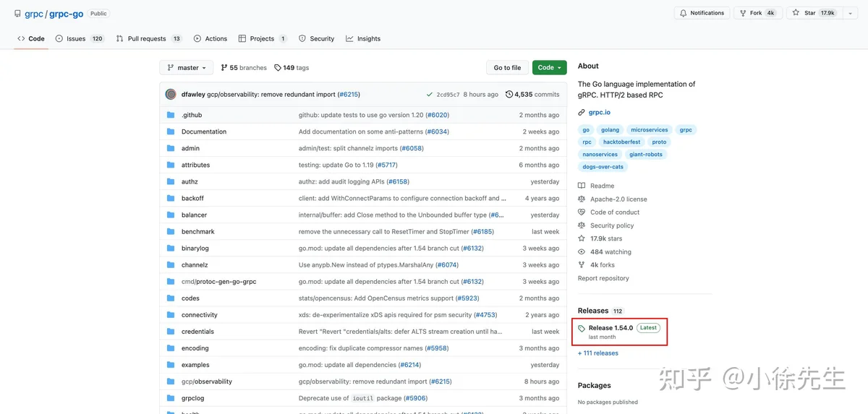Open the Notifications button
The height and width of the screenshot is (414, 868).
point(702,13)
